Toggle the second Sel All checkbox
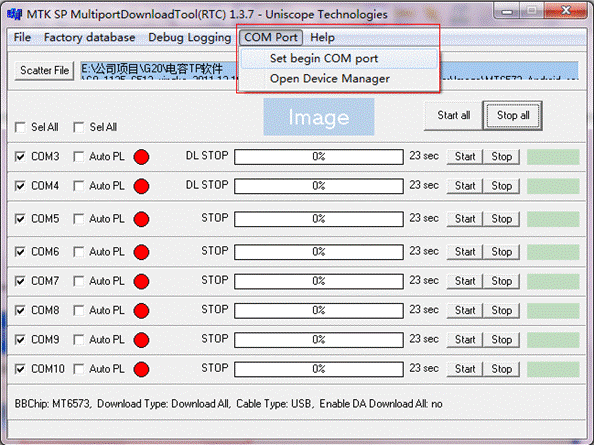Image resolution: width=594 pixels, height=445 pixels. (79, 127)
